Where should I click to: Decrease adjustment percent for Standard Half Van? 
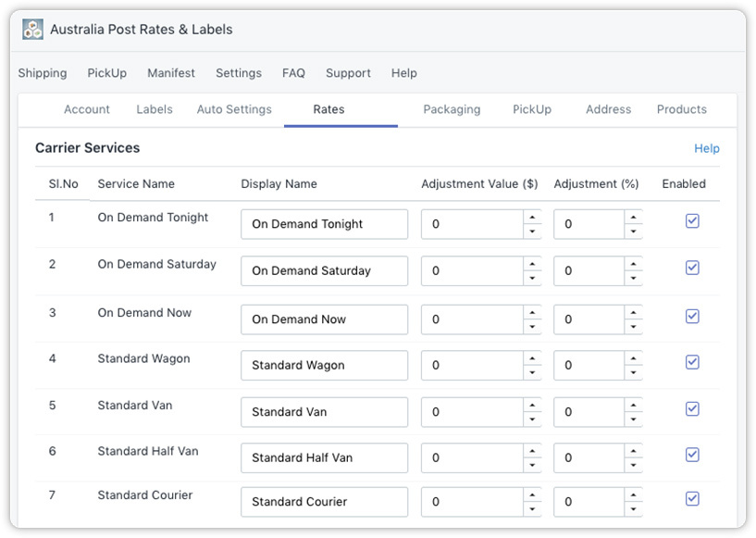633,466
